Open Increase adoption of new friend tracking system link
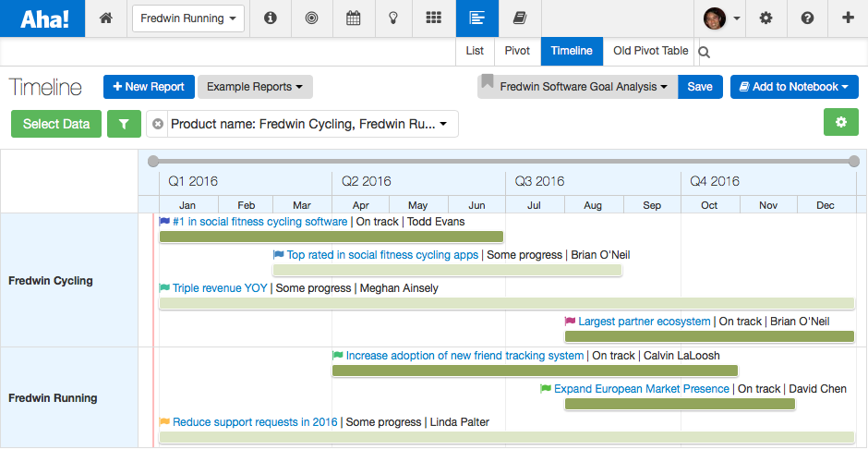This screenshot has height=462, width=868. [x=464, y=356]
